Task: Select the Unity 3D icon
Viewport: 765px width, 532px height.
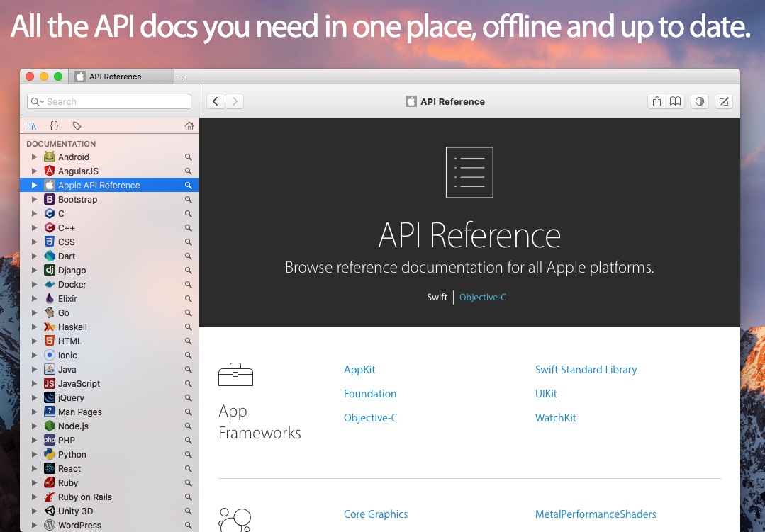Action: click(50, 511)
